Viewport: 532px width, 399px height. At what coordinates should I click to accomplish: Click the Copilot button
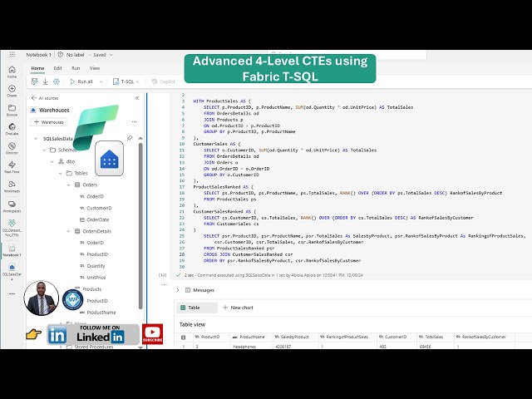[x=163, y=81]
